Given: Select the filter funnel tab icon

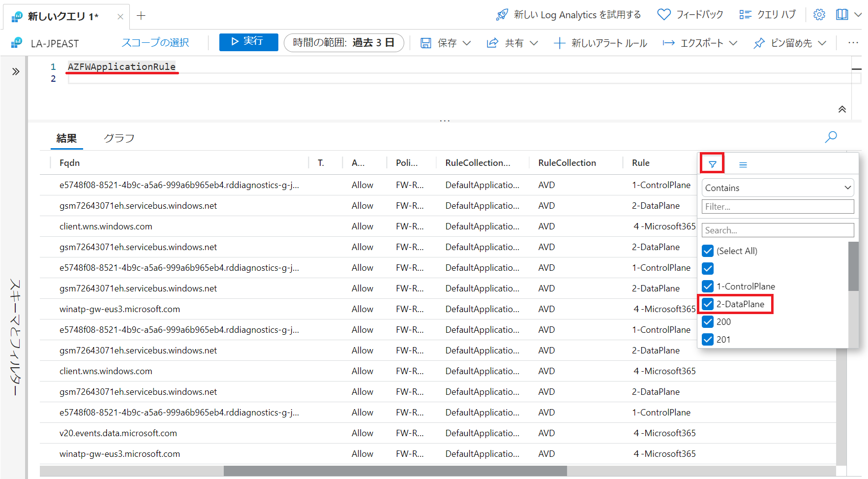Looking at the screenshot, I should click(712, 164).
